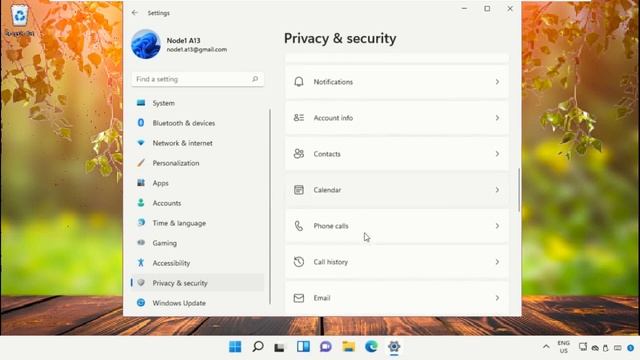Open Calendar permissions
This screenshot has width=640, height=360.
click(x=397, y=190)
